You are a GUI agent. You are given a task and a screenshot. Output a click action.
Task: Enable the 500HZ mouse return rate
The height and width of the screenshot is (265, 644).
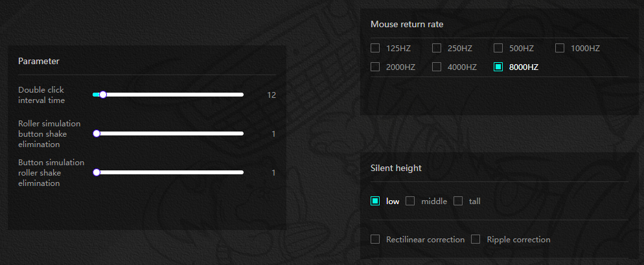[x=498, y=48]
